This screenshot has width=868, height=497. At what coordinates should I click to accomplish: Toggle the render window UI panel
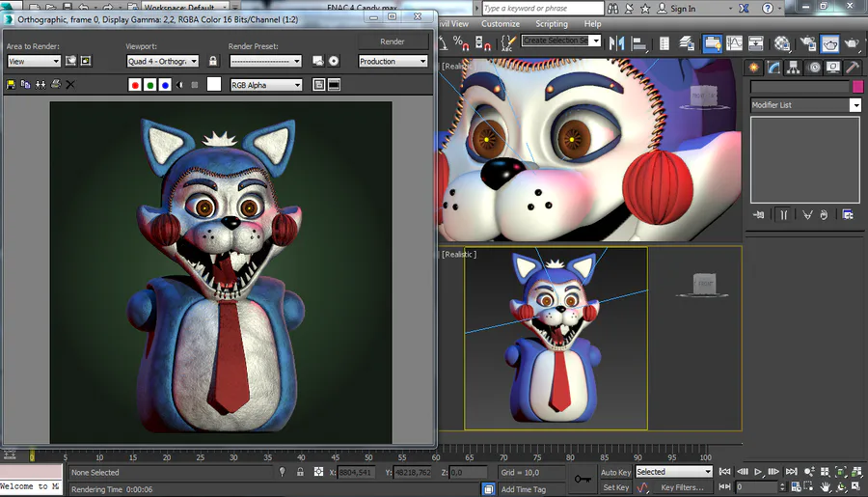click(x=335, y=85)
